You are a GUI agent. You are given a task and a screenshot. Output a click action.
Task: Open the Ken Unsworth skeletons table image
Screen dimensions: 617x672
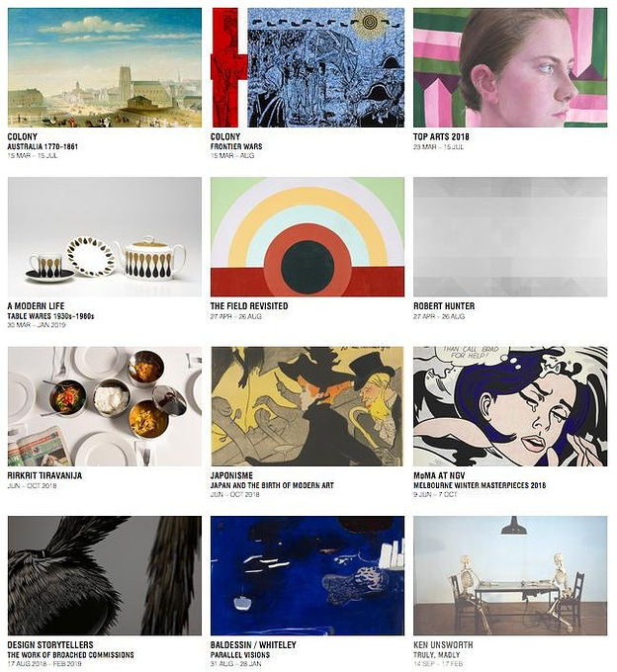click(510, 575)
